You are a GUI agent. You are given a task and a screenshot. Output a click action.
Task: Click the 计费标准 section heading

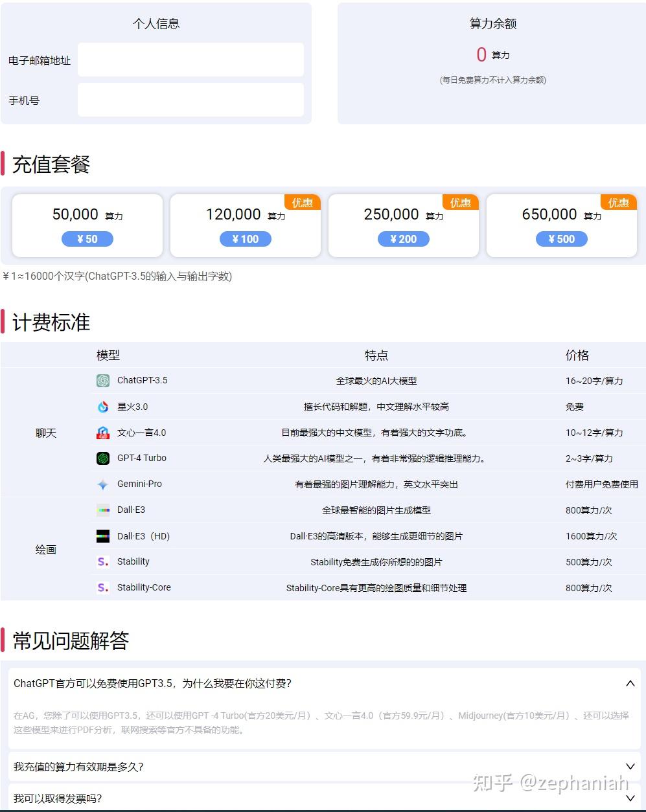click(51, 322)
